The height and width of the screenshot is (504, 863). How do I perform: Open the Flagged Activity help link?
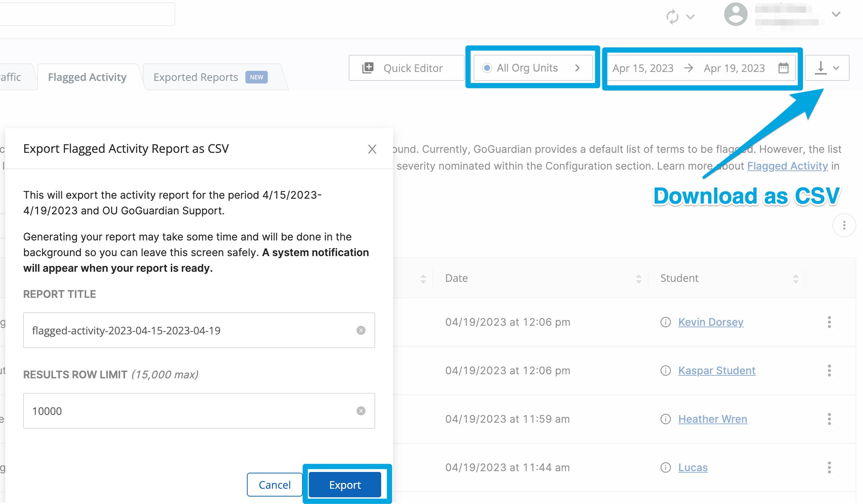coord(787,166)
